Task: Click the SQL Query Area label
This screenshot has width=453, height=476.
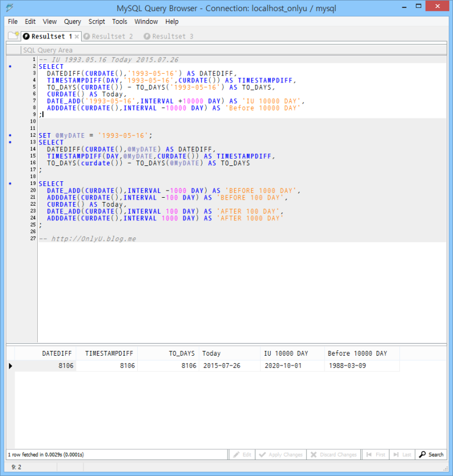Action: [48, 50]
